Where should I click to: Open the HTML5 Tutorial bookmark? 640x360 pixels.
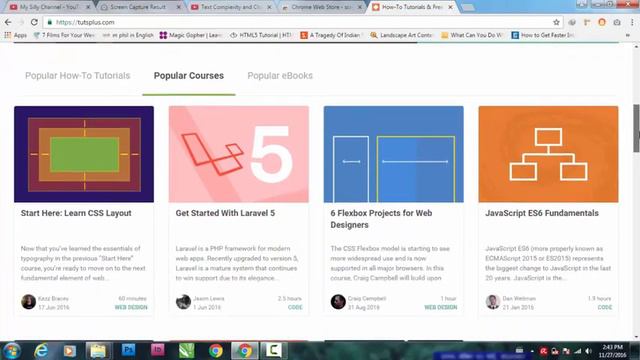pos(261,35)
